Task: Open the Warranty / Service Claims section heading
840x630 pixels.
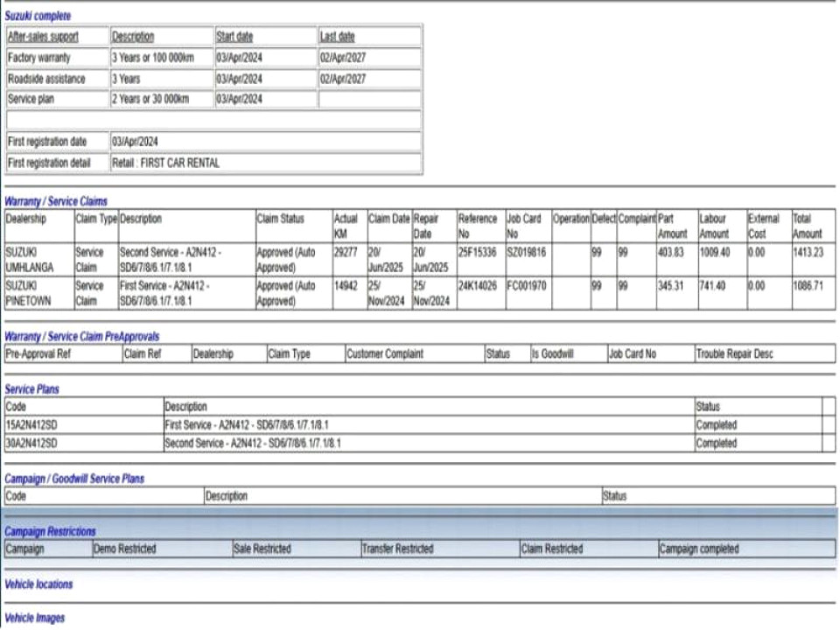Action: 56,201
